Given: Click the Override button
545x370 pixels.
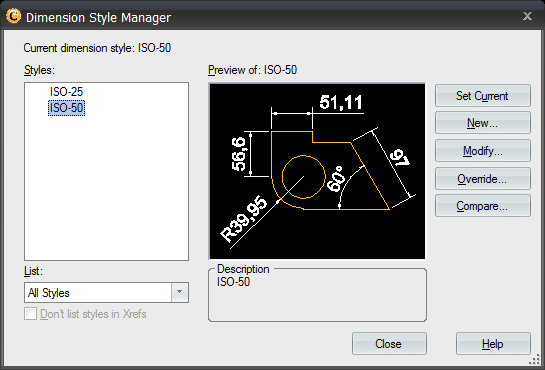Looking at the screenshot, I should [x=483, y=179].
